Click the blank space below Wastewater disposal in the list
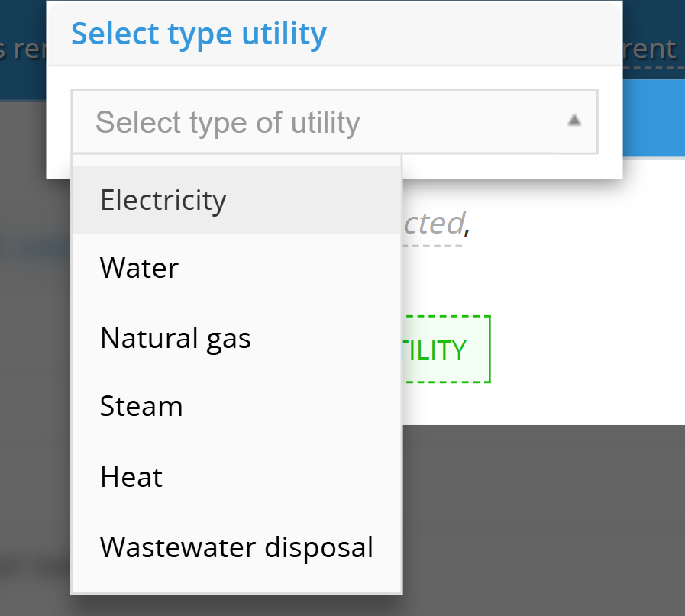The image size is (685, 616). (236, 580)
